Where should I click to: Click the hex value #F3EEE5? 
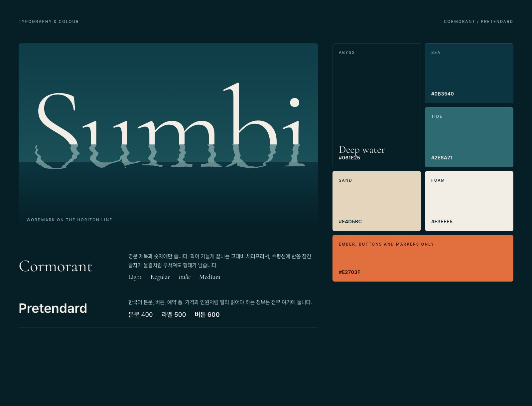pyautogui.click(x=442, y=222)
